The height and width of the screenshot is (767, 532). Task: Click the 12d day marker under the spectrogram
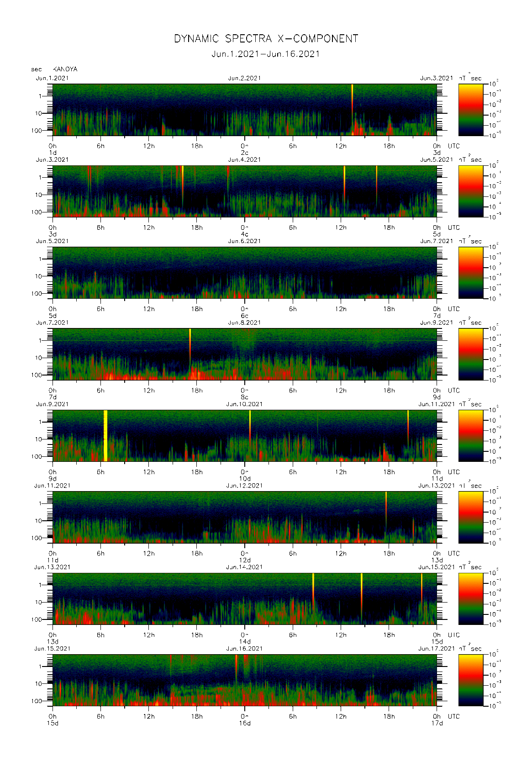click(x=245, y=560)
